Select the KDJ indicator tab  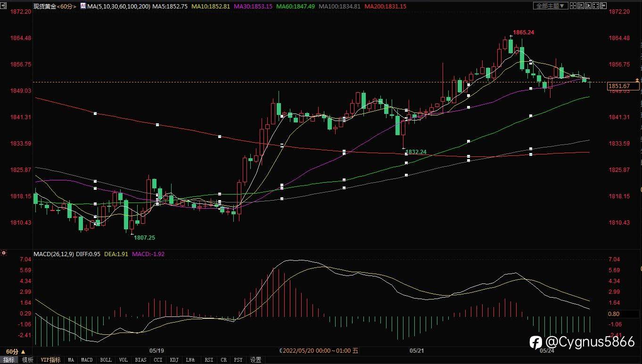click(x=174, y=360)
